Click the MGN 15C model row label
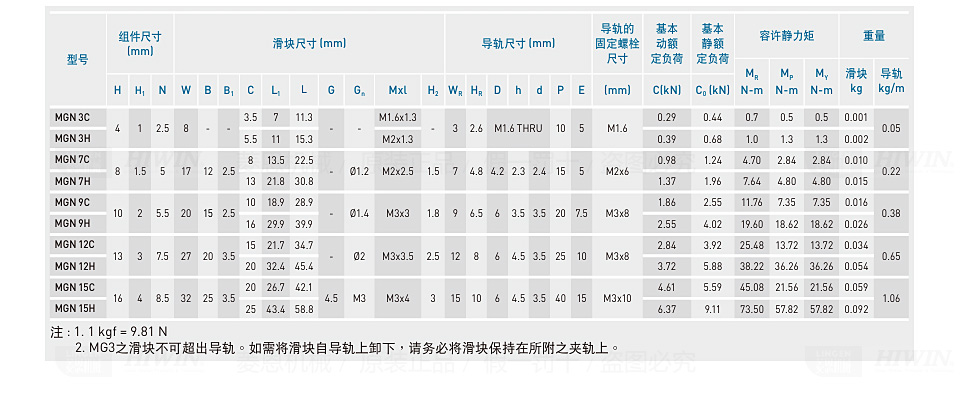 click(76, 287)
